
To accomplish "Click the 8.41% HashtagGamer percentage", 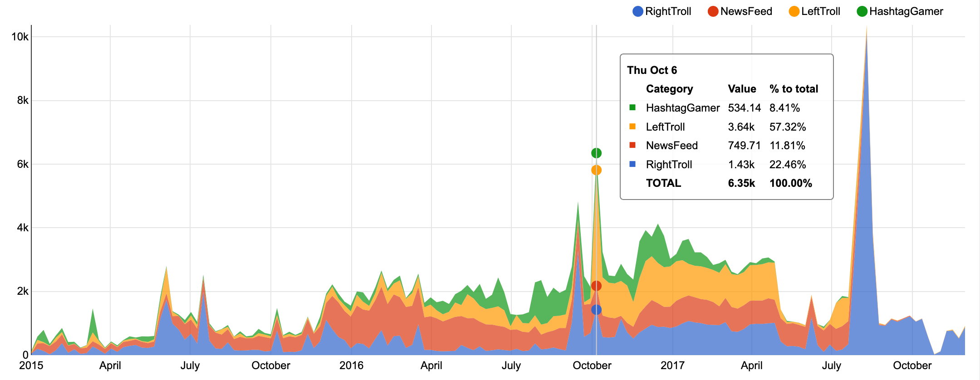I will pyautogui.click(x=785, y=108).
